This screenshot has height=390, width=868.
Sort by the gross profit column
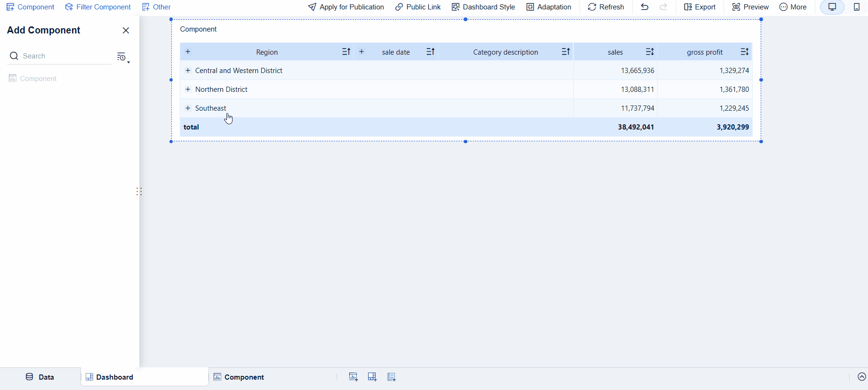pyautogui.click(x=745, y=52)
